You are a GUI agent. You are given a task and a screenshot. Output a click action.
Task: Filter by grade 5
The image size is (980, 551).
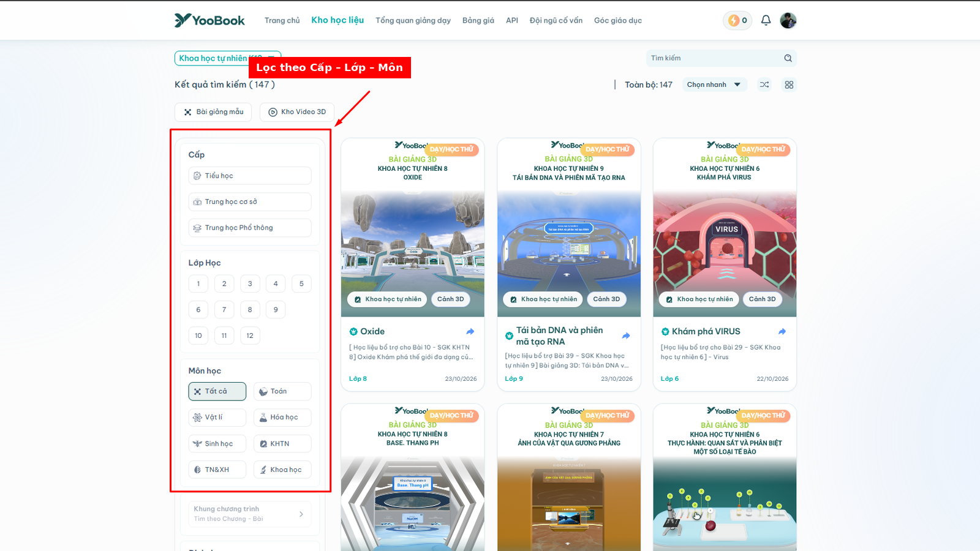[301, 283]
